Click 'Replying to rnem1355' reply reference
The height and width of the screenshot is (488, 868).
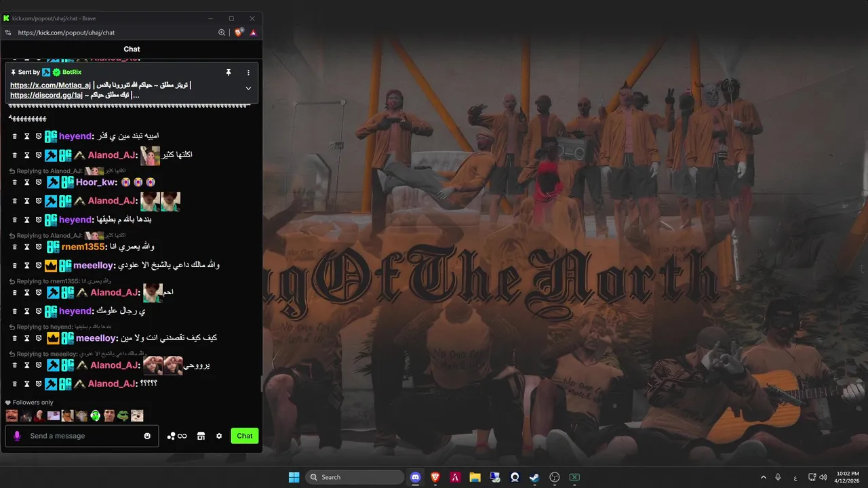point(60,281)
